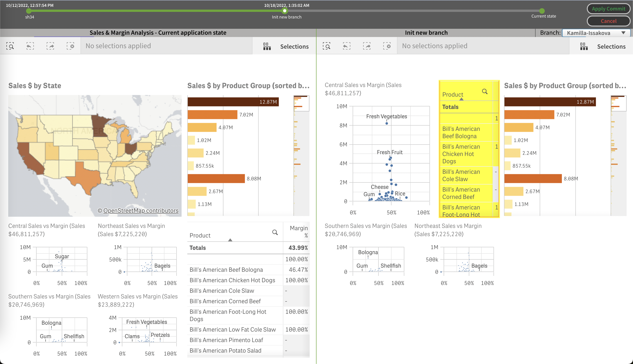
Task: Open Selections tool in left pane
Action: (x=286, y=46)
